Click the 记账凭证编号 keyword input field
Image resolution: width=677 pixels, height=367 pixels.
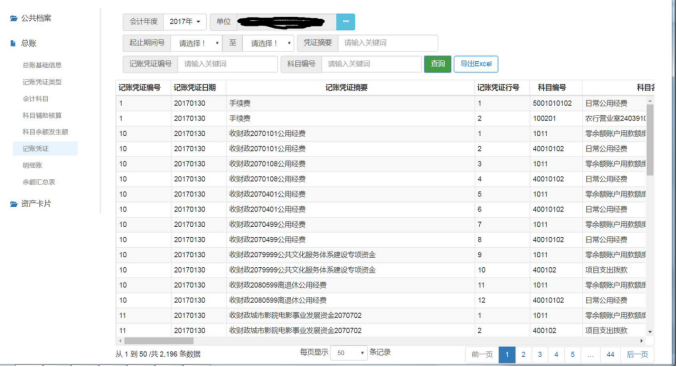coord(228,64)
